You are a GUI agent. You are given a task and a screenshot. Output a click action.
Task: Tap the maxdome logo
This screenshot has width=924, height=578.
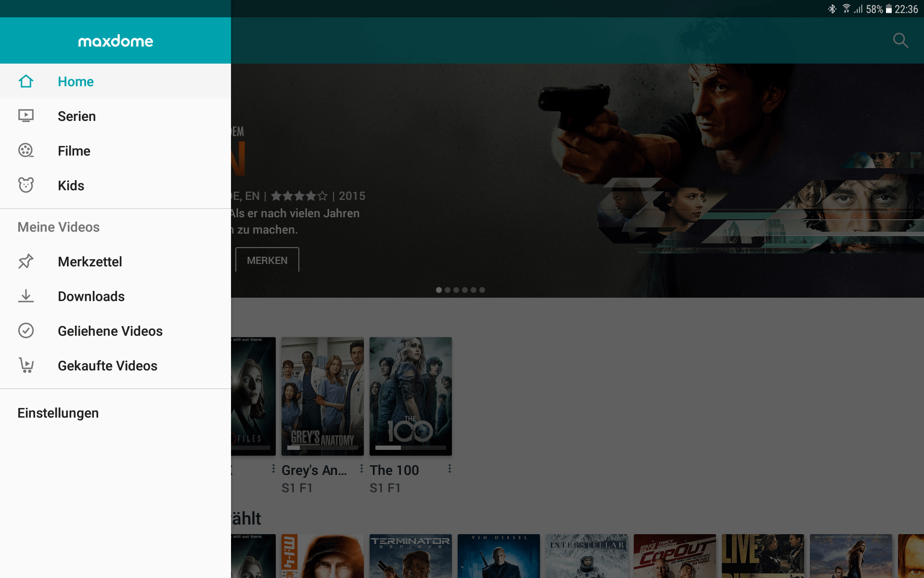[115, 41]
